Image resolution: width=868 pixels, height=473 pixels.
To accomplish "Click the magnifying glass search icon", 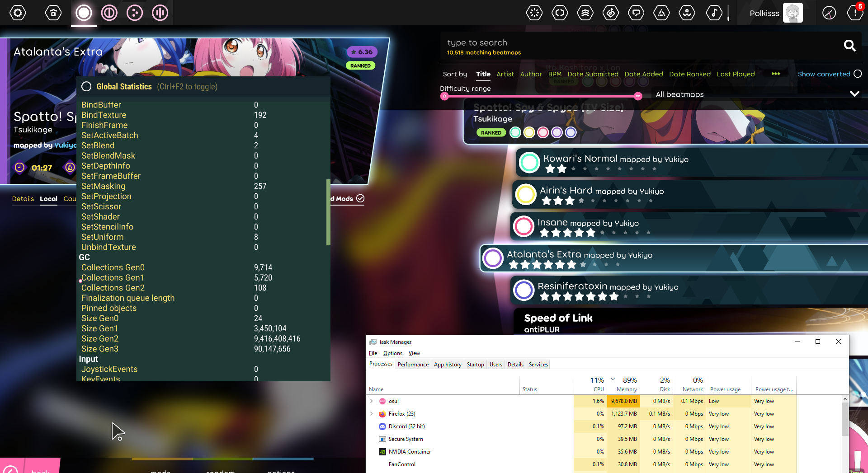I will click(849, 45).
